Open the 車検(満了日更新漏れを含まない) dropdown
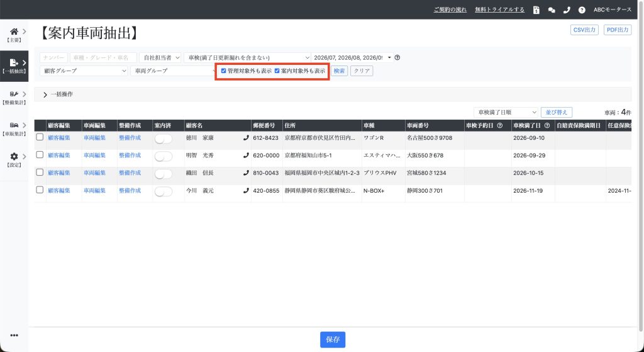The height and width of the screenshot is (352, 644). click(247, 57)
